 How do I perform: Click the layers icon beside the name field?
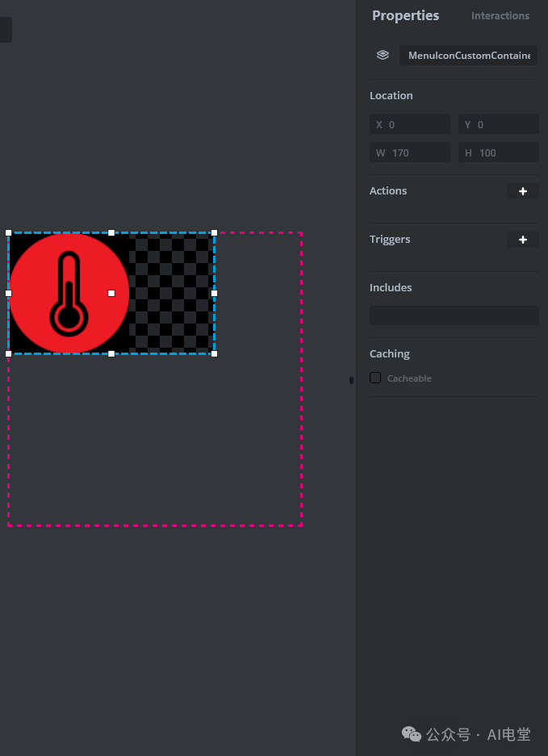383,56
